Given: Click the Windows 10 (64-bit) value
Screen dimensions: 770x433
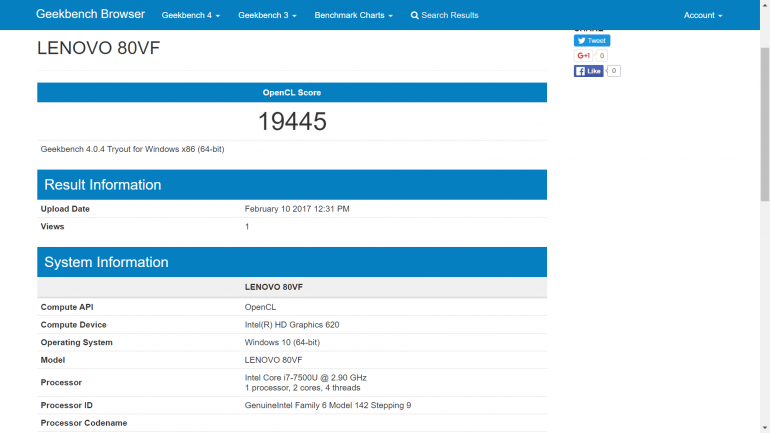Looking at the screenshot, I should (282, 342).
